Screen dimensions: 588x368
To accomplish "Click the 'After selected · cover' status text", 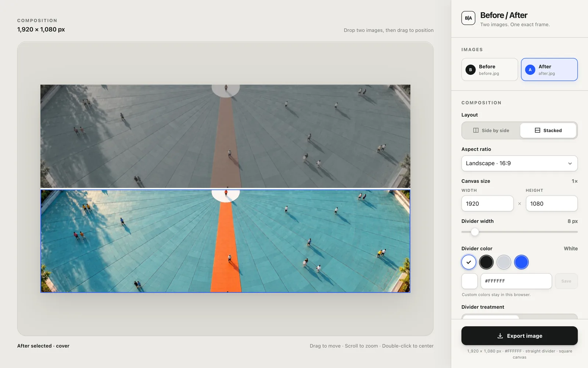I will pos(43,346).
